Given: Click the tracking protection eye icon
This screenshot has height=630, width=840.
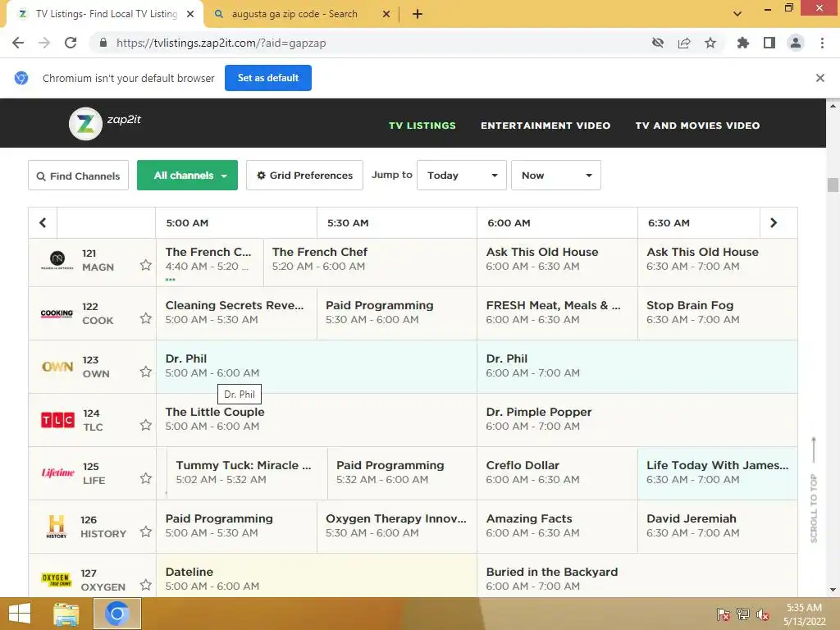Looking at the screenshot, I should [658, 43].
